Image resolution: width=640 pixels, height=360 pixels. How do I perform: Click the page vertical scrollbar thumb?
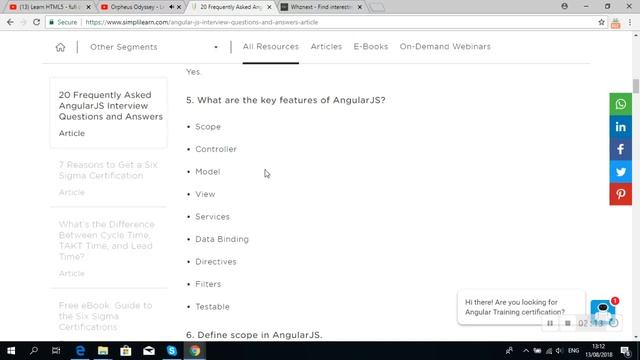pyautogui.click(x=636, y=86)
